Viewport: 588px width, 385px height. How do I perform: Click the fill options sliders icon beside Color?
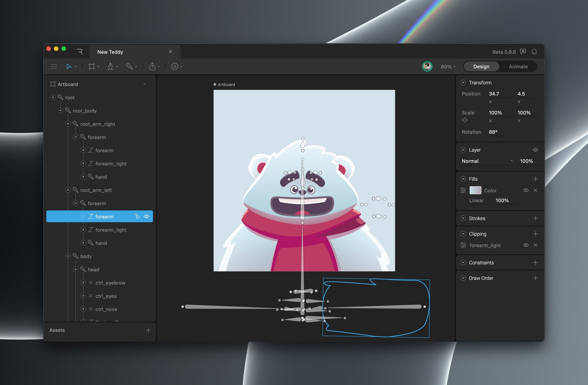(463, 190)
